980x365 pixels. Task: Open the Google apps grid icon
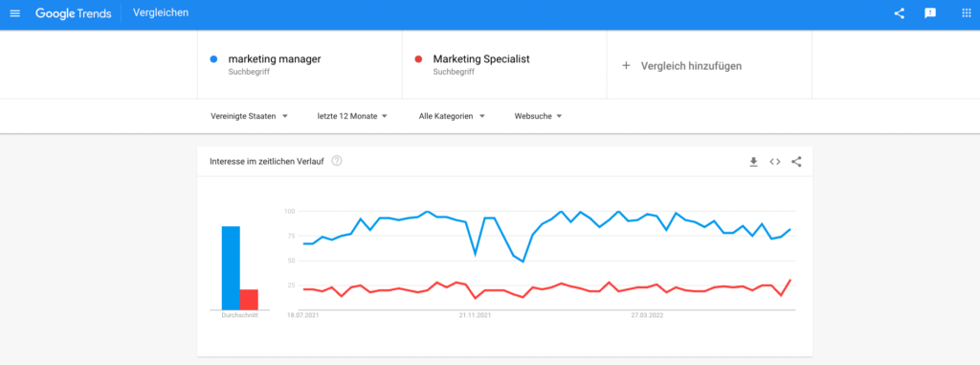click(x=967, y=13)
